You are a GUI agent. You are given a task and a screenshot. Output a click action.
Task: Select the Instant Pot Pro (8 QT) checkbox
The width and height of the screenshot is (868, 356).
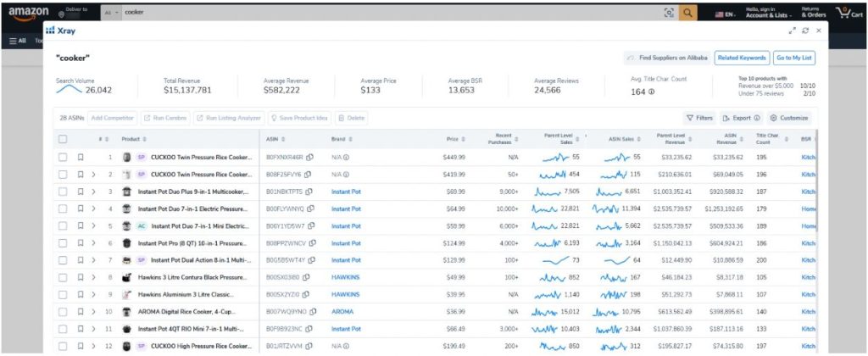(x=63, y=243)
